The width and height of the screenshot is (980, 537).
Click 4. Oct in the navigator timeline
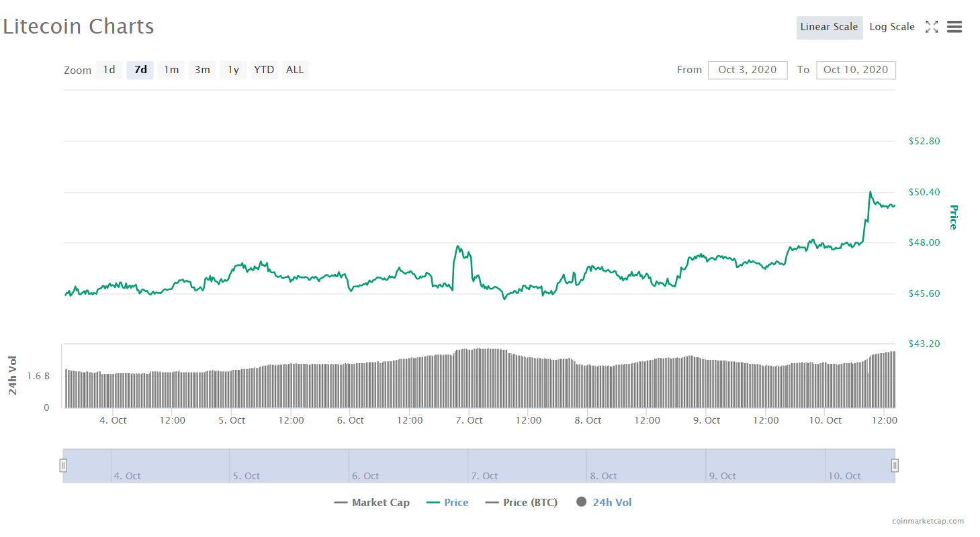(x=128, y=476)
